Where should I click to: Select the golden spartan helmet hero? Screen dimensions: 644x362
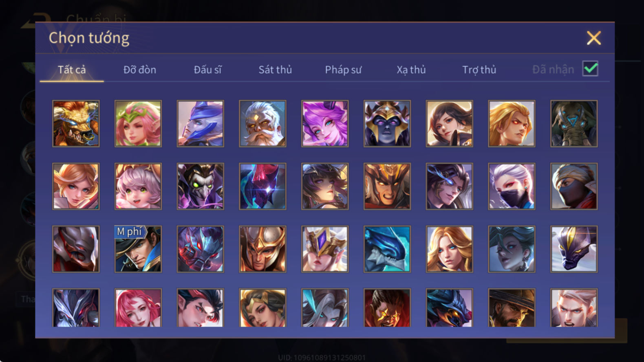pos(262,249)
